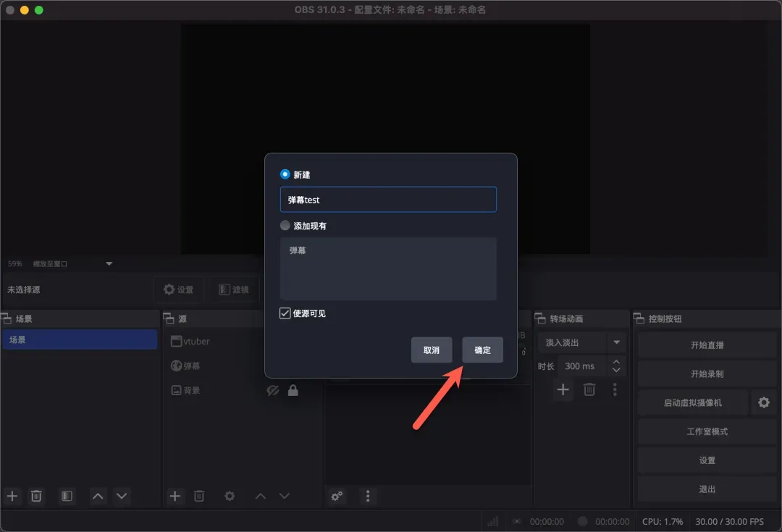Click the green macOS zoom window button
The width and height of the screenshot is (782, 532).
[x=39, y=10]
